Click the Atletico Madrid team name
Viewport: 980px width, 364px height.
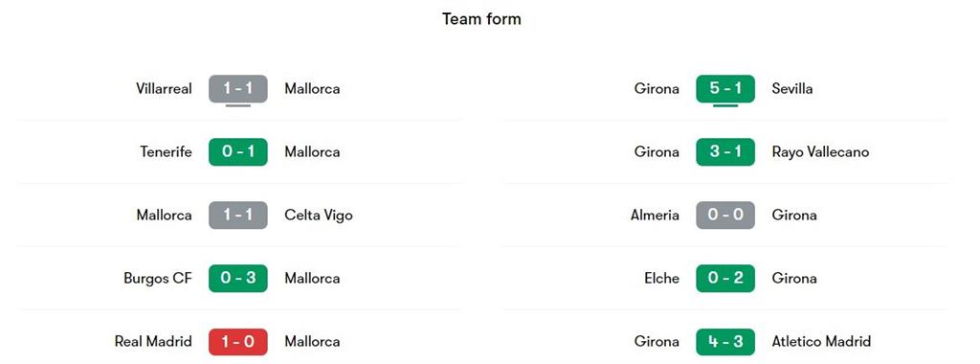tap(821, 341)
